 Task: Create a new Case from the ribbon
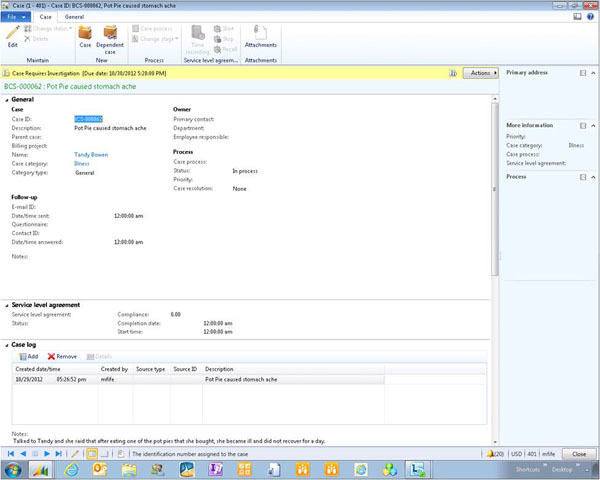click(85, 34)
